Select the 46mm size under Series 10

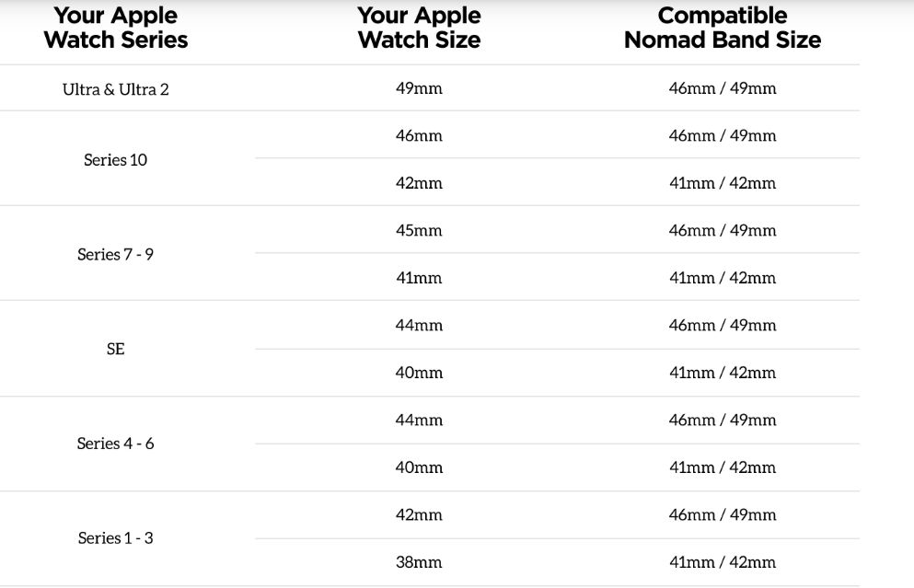click(x=419, y=136)
